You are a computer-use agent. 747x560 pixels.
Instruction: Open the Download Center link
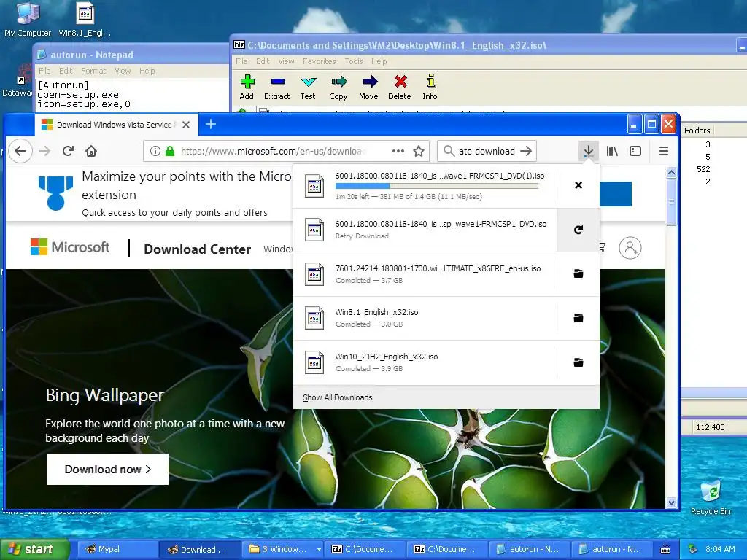[x=197, y=249]
